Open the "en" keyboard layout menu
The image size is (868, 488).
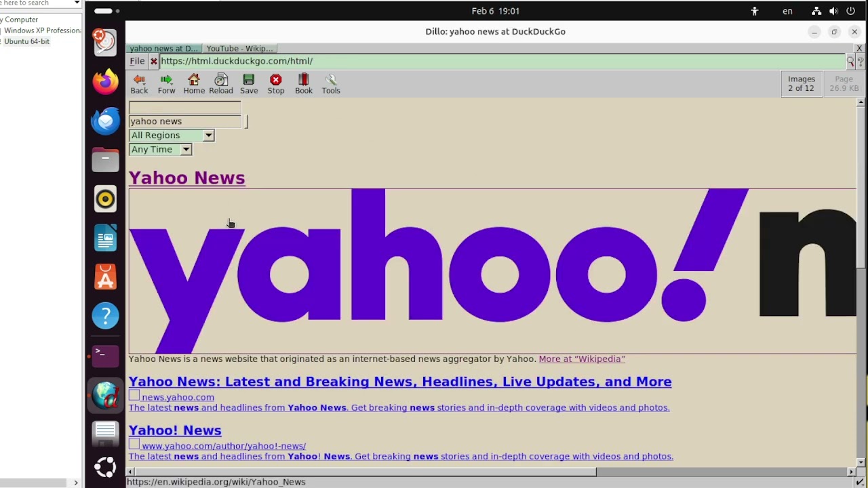(x=787, y=11)
